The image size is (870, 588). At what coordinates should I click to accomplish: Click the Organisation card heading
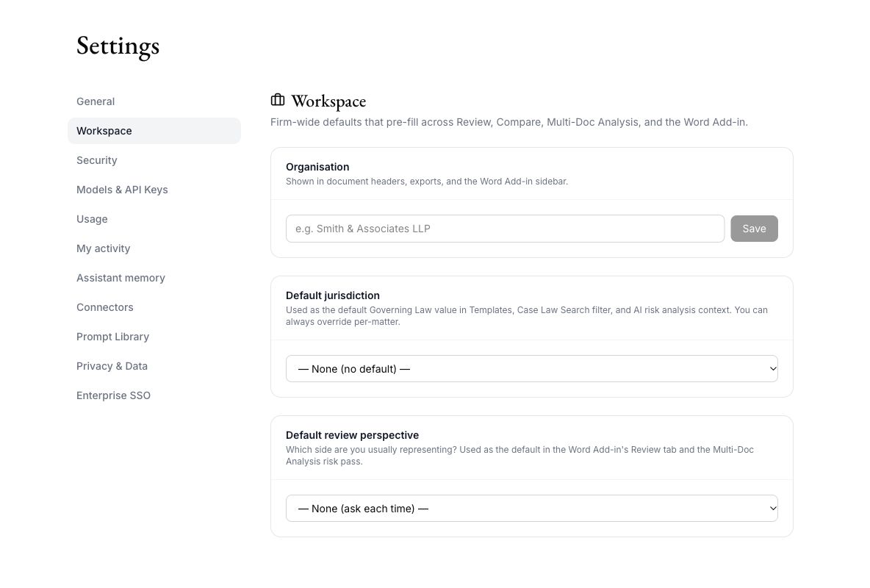(317, 167)
